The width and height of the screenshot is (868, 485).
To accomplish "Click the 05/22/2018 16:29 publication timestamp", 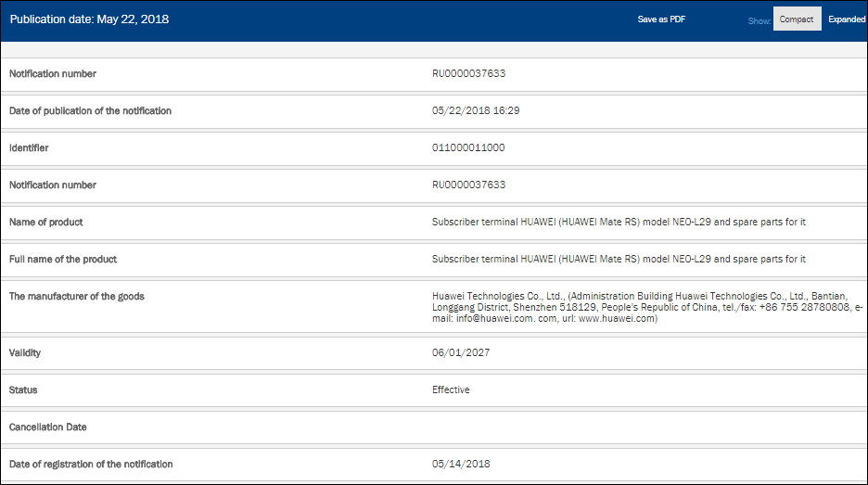I will (x=475, y=110).
